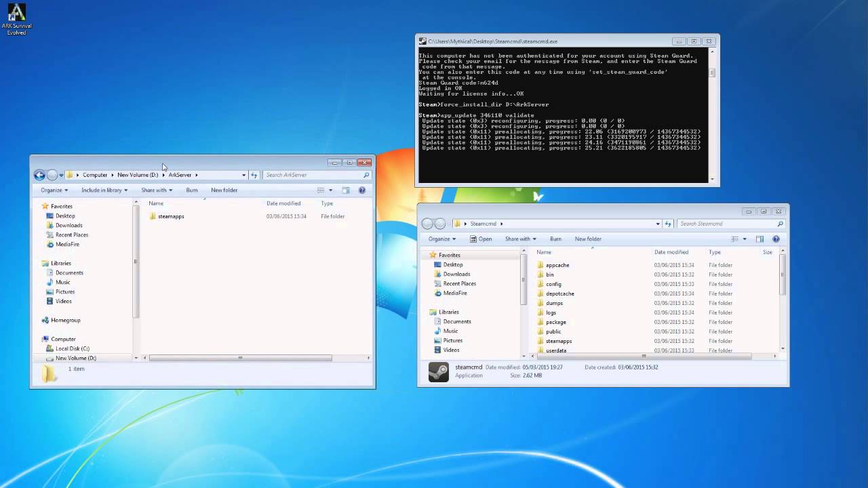Click refresh icon beside Steamcmd address bar
868x488 pixels.
669,224
